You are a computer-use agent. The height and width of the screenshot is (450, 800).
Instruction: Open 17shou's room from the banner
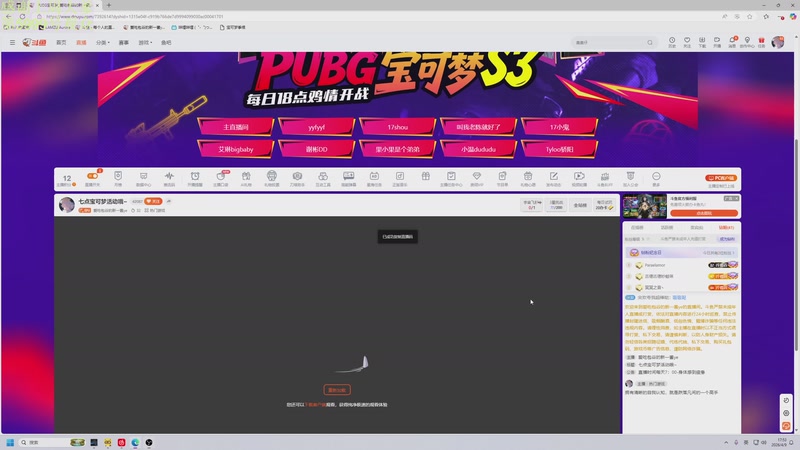click(x=397, y=127)
